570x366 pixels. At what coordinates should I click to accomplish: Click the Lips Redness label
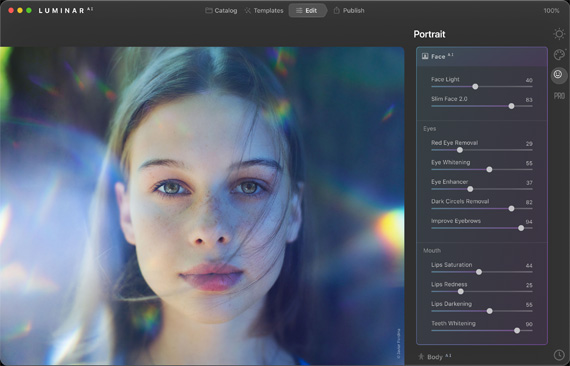(x=449, y=284)
